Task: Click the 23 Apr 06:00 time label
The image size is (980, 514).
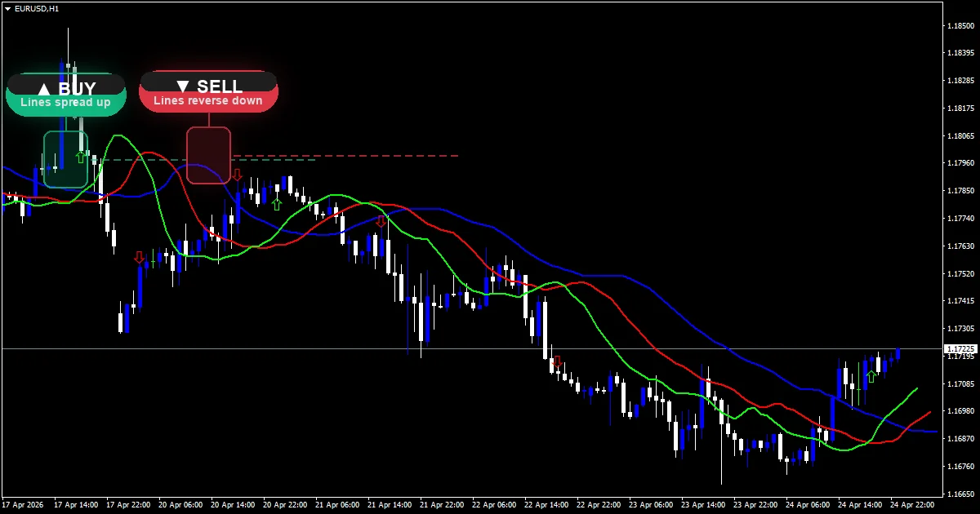Action: (651, 505)
